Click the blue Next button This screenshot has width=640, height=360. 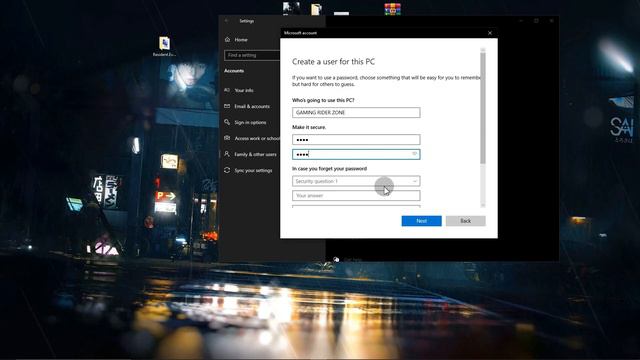421,221
